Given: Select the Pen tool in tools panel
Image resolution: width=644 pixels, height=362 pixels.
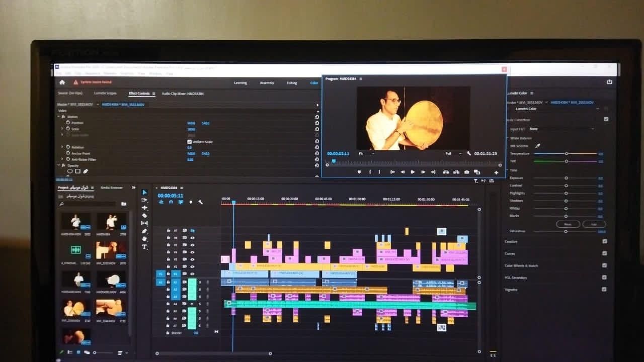Looking at the screenshot, I should [144, 231].
